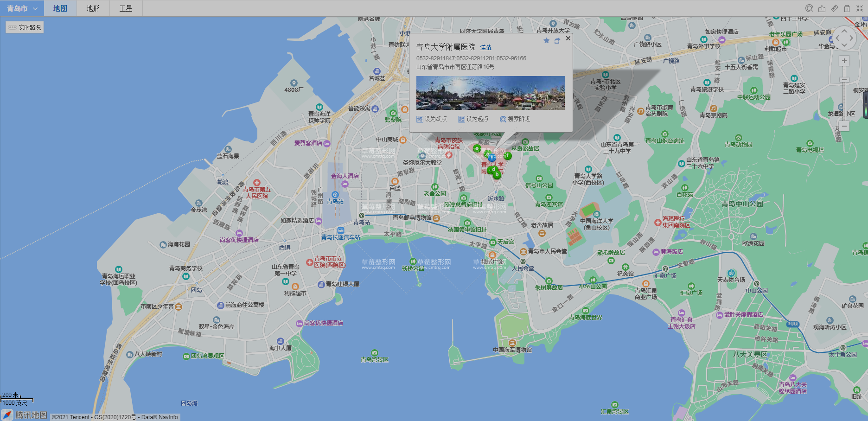The height and width of the screenshot is (421, 868).
Task: Click the 小鱼山公园 label
Action: [593, 287]
